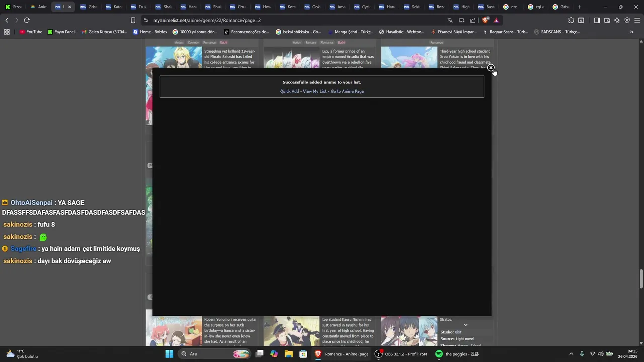This screenshot has height=362, width=644.
Task: Click the Fantasy genre tag
Action: [x=311, y=42]
